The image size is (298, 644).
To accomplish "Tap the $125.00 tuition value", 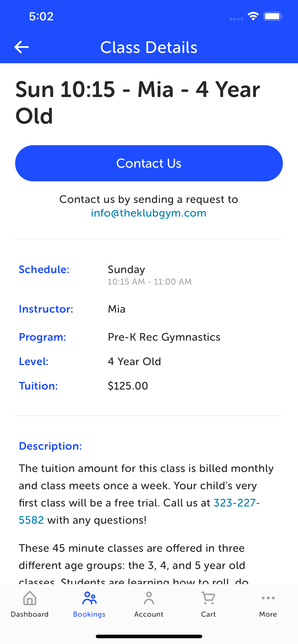I will [x=128, y=386].
